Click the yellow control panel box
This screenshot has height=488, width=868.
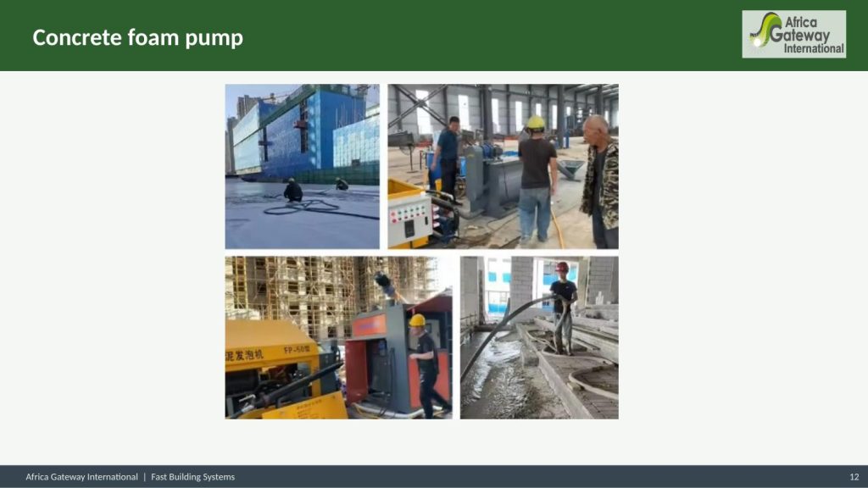[409, 216]
